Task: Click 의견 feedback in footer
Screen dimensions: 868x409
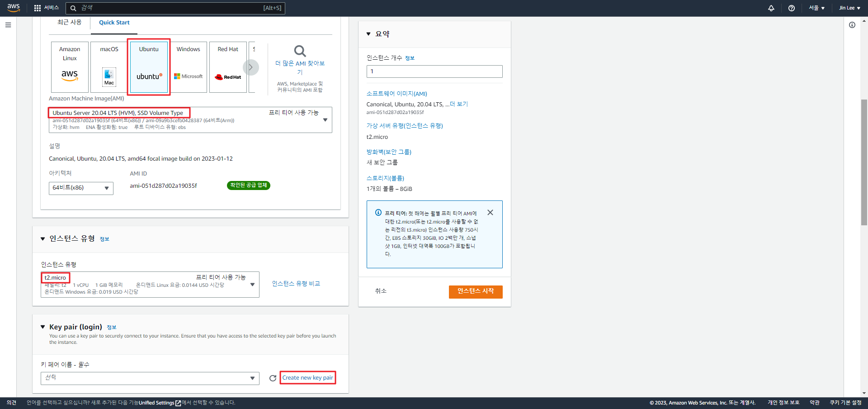Action: [x=11, y=403]
